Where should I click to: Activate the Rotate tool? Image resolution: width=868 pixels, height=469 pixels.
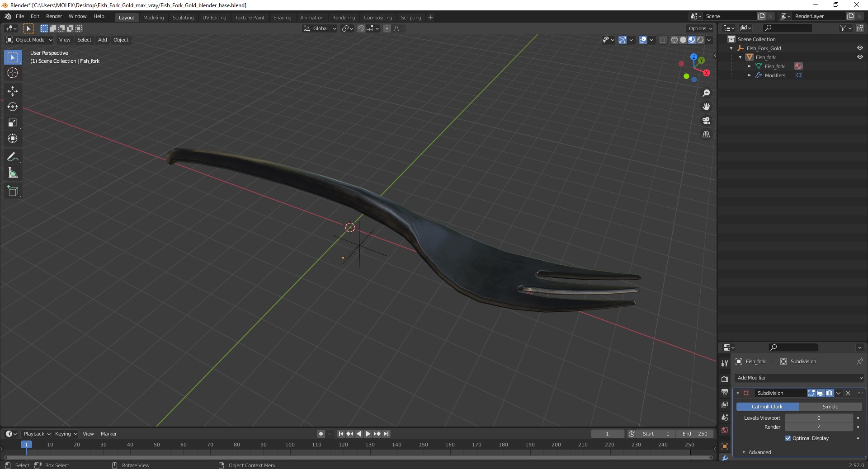pos(13,107)
